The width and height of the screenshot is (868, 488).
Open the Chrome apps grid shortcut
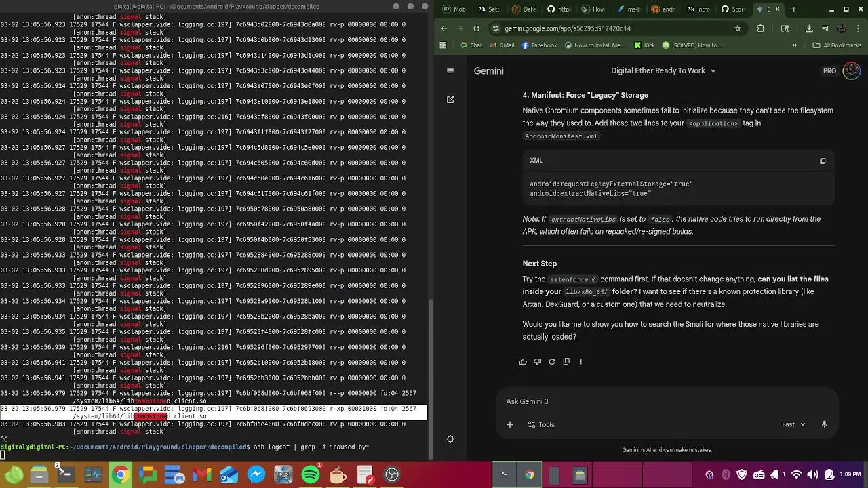point(443,45)
